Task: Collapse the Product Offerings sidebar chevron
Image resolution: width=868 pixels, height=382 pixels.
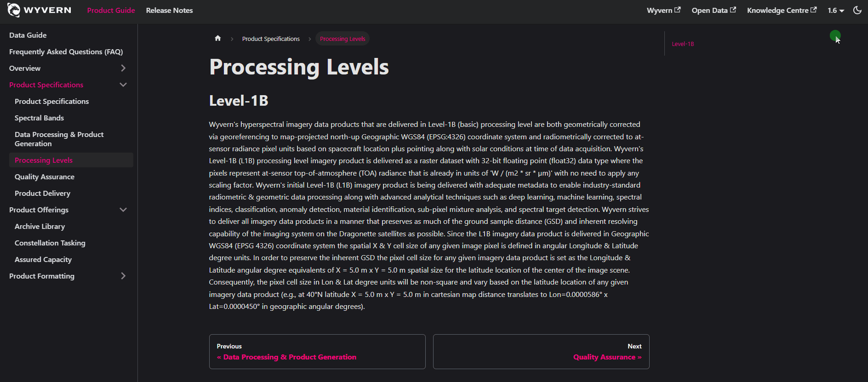Action: (123, 210)
